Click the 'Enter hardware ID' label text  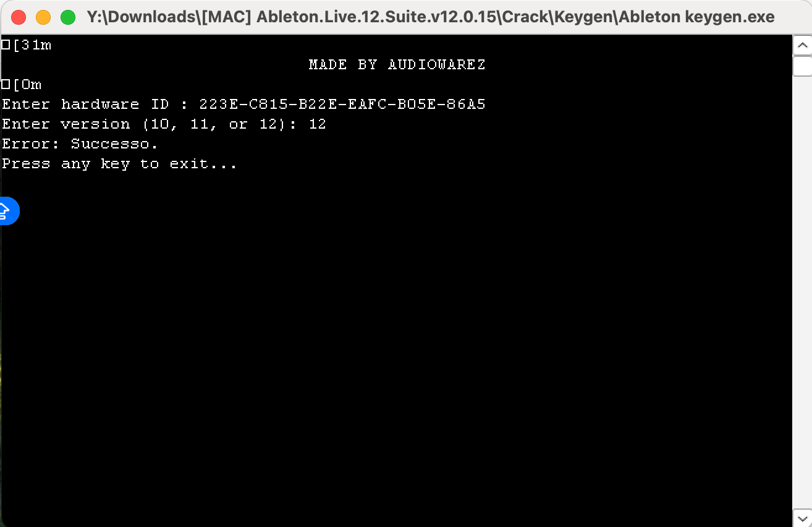(x=85, y=104)
